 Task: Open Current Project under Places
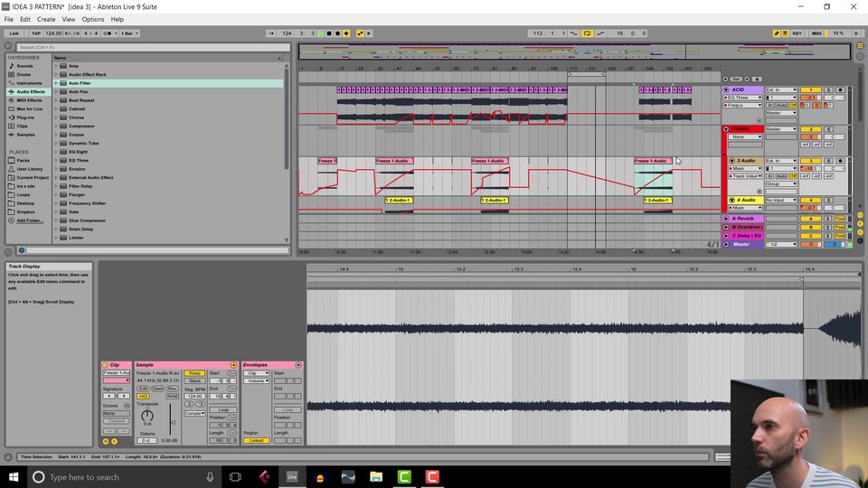pos(33,178)
